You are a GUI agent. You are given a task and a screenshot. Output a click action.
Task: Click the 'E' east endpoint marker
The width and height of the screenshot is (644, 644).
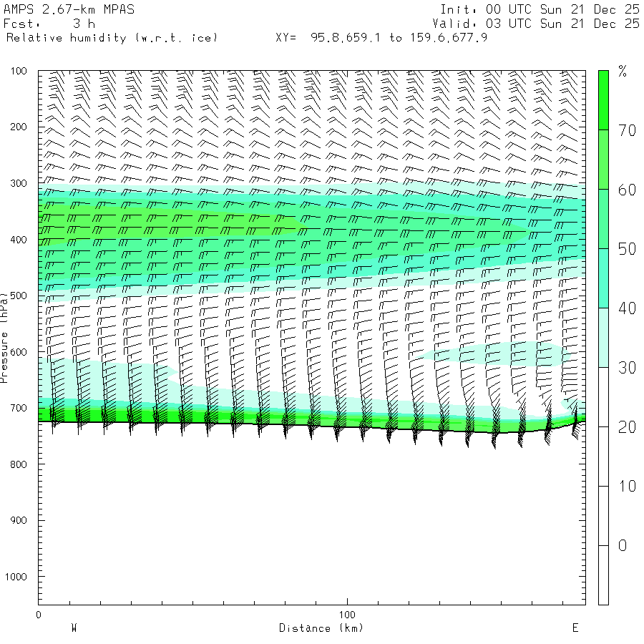click(x=575, y=628)
